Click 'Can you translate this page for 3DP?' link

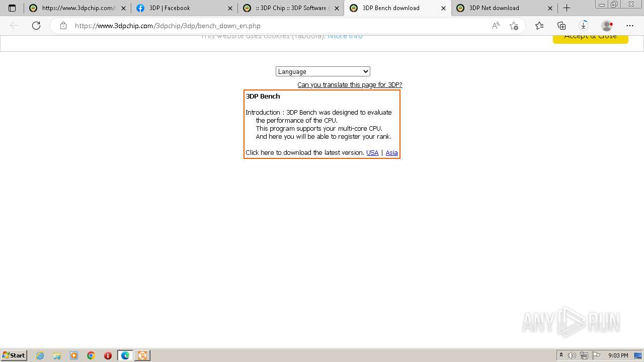click(x=350, y=84)
